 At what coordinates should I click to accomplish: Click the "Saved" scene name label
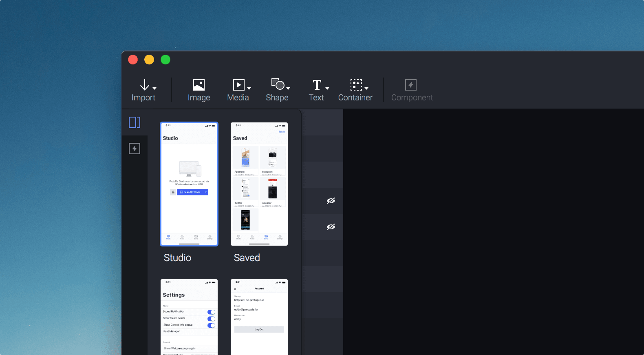(247, 258)
